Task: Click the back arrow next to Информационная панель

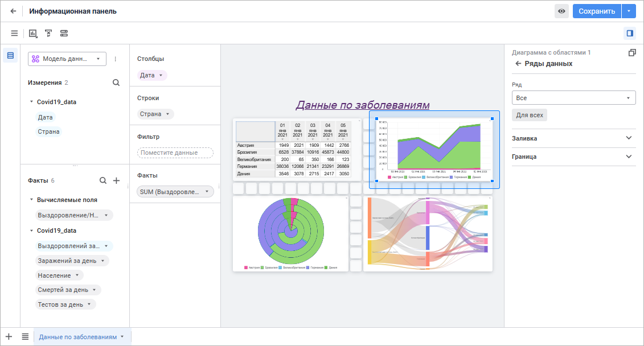Action: [x=13, y=11]
